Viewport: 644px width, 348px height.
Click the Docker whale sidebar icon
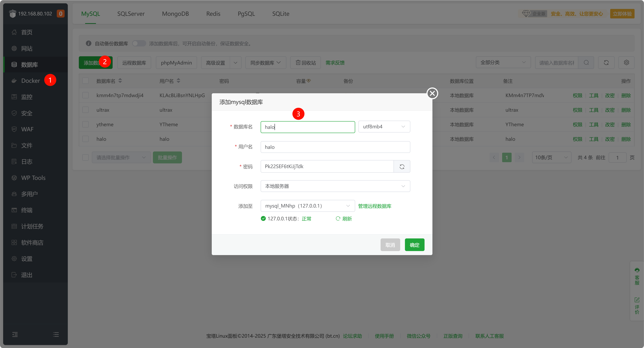pos(14,81)
